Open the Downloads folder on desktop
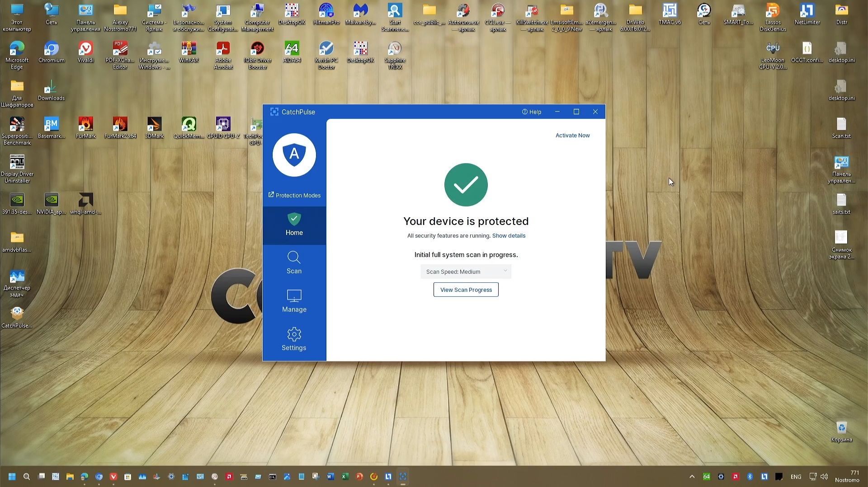Viewport: 868px width, 487px height. 51,90
